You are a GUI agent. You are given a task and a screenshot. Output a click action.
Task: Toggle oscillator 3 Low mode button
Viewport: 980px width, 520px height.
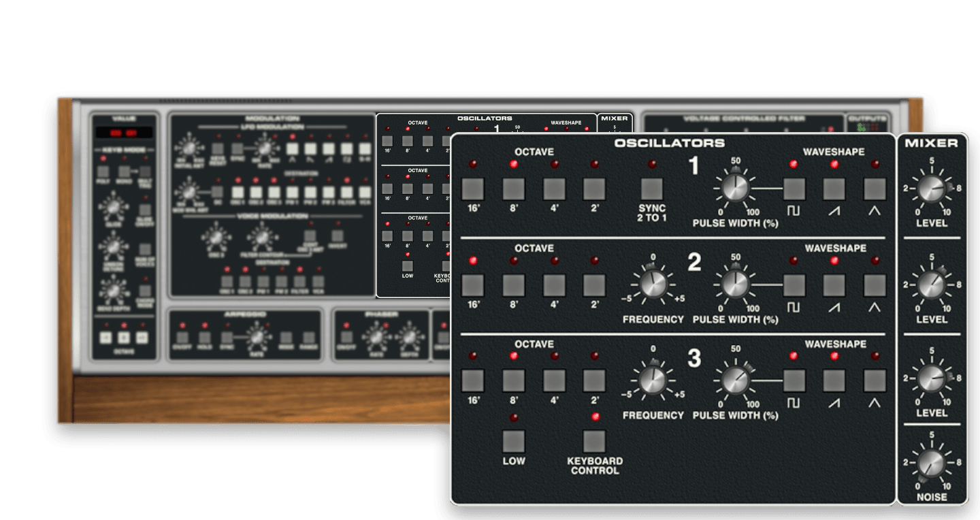pyautogui.click(x=513, y=442)
